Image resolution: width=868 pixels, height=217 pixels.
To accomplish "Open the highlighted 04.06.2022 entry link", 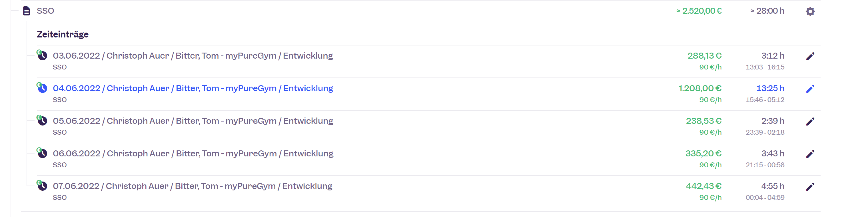I will tap(193, 88).
